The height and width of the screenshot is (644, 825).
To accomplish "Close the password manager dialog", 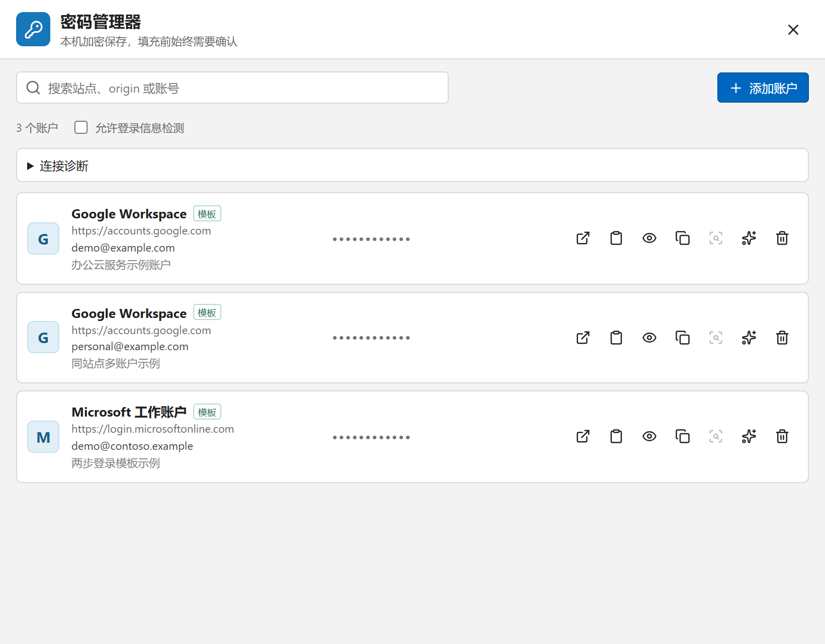I will tap(793, 30).
